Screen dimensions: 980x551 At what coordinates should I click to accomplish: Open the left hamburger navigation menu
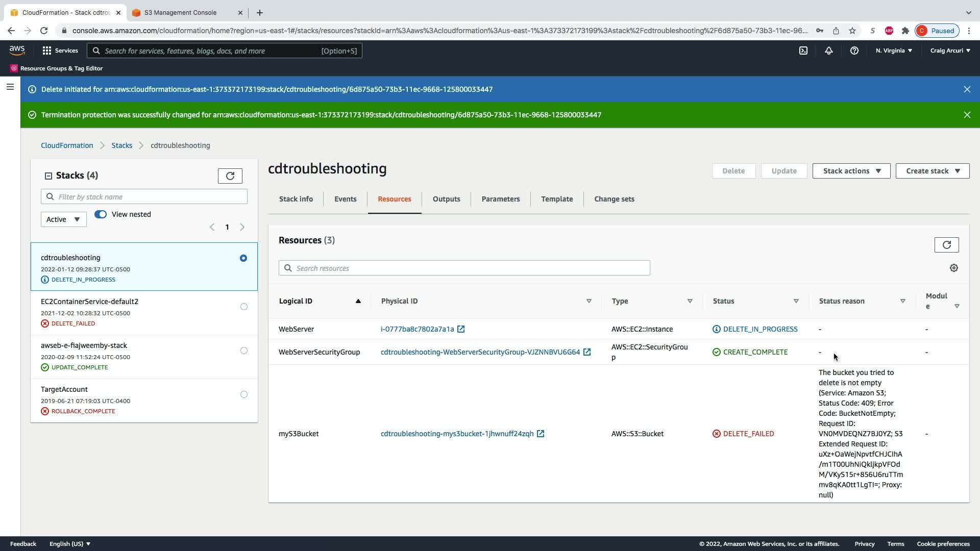coord(10,87)
